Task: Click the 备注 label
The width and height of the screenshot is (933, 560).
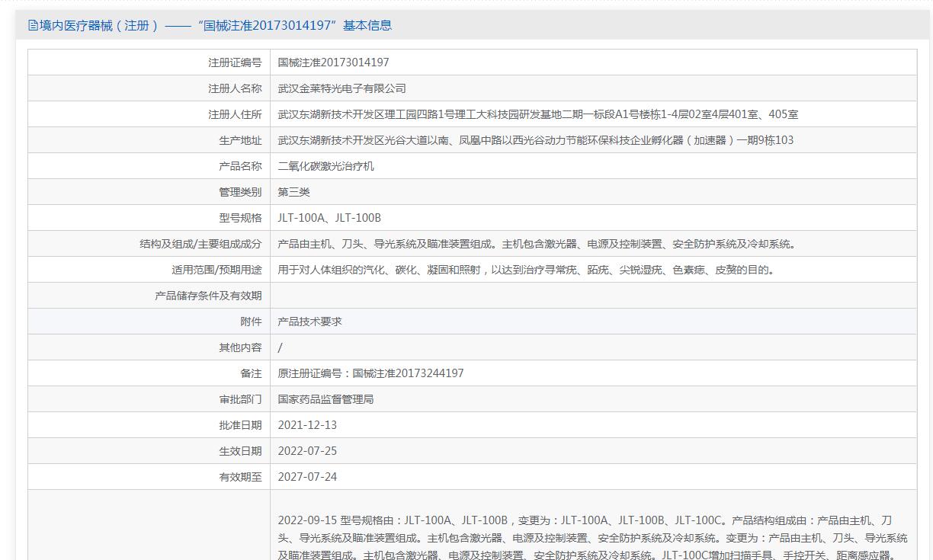Action: [251, 373]
